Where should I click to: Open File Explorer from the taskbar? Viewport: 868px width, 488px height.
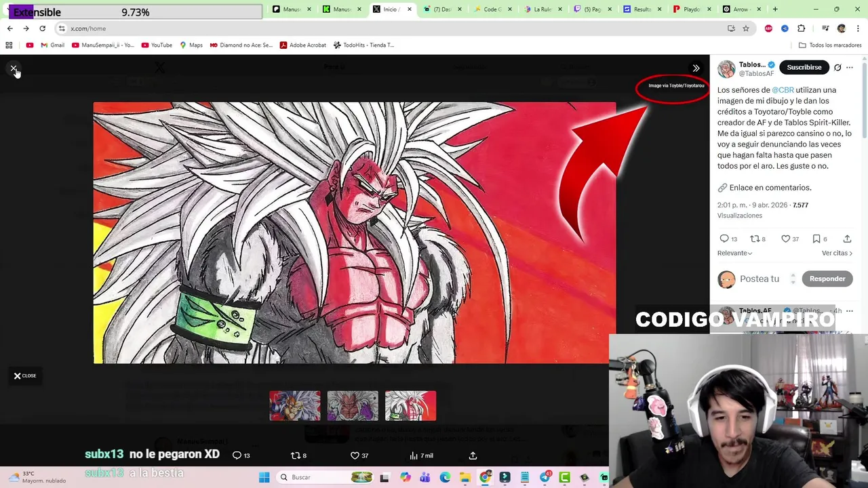click(x=465, y=477)
